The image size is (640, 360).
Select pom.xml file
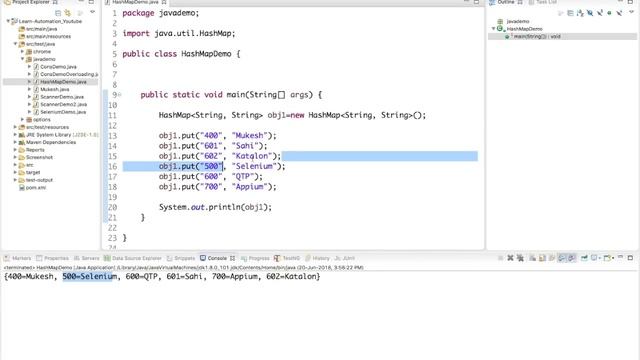click(x=36, y=188)
